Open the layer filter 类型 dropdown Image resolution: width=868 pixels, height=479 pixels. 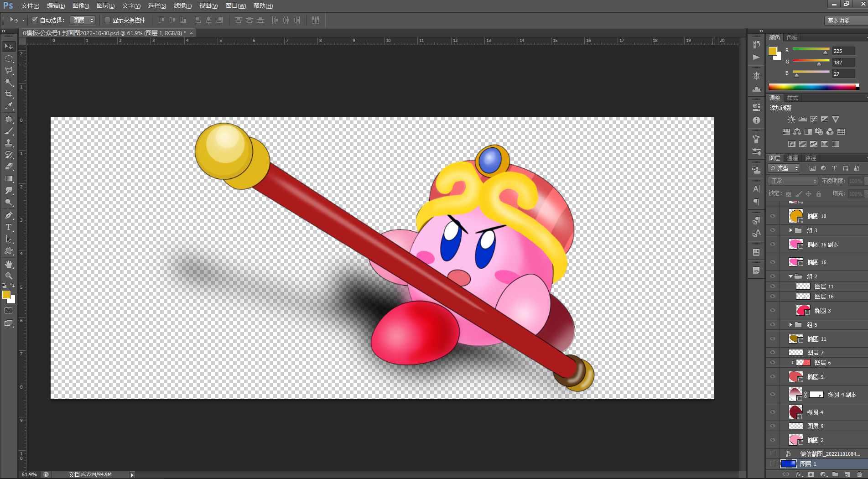[x=785, y=168]
